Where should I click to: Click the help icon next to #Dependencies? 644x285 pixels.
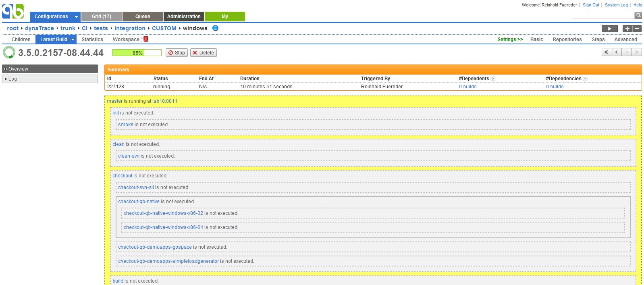click(585, 79)
